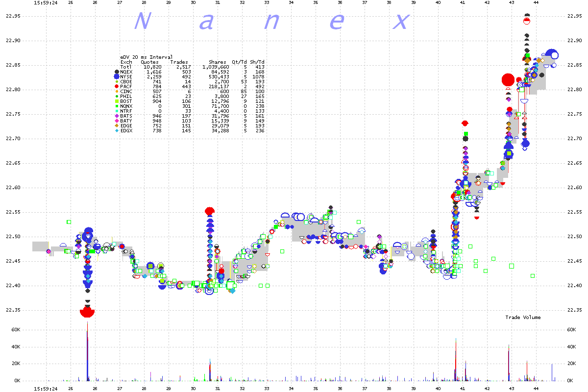588x392 pixels.
Task: Click total shares value 1,039,660
Action: (215, 67)
